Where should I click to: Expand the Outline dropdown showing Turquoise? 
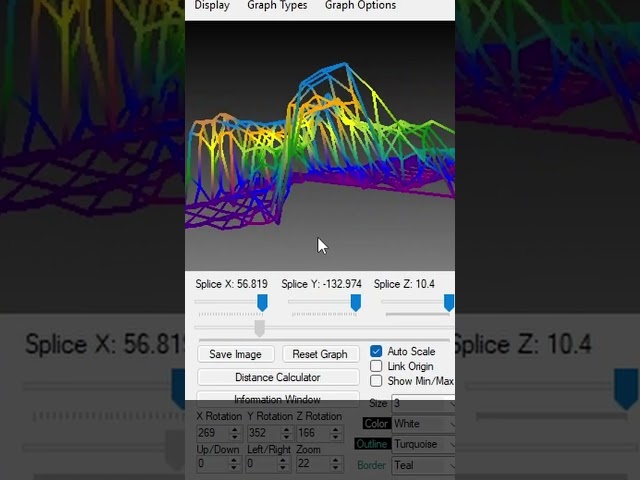[452, 444]
